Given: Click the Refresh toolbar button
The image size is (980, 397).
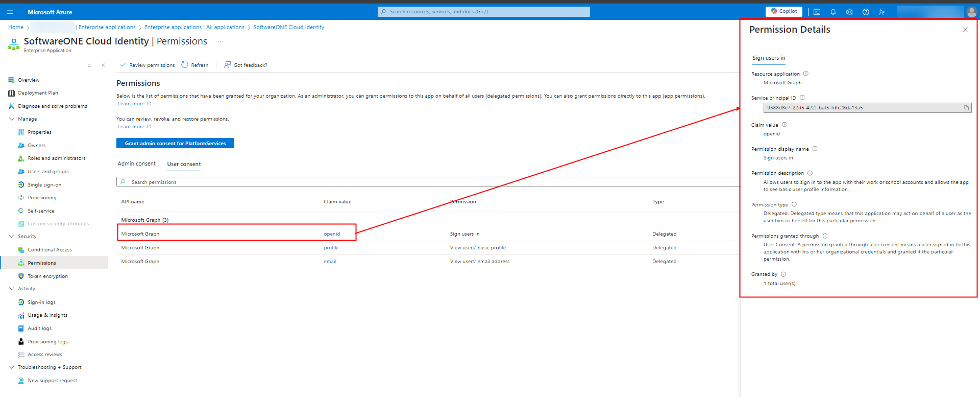Looking at the screenshot, I should (x=195, y=65).
